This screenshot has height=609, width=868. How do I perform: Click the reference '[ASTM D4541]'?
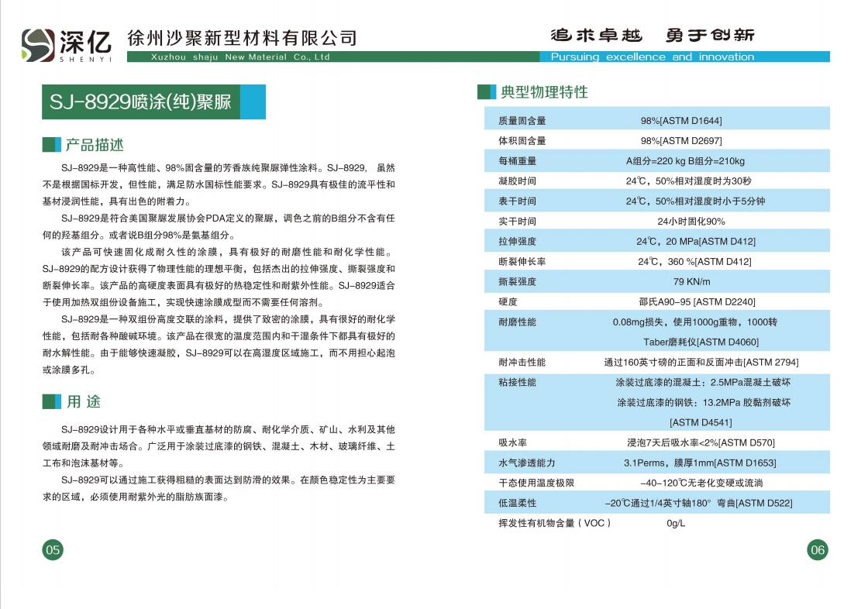click(701, 422)
